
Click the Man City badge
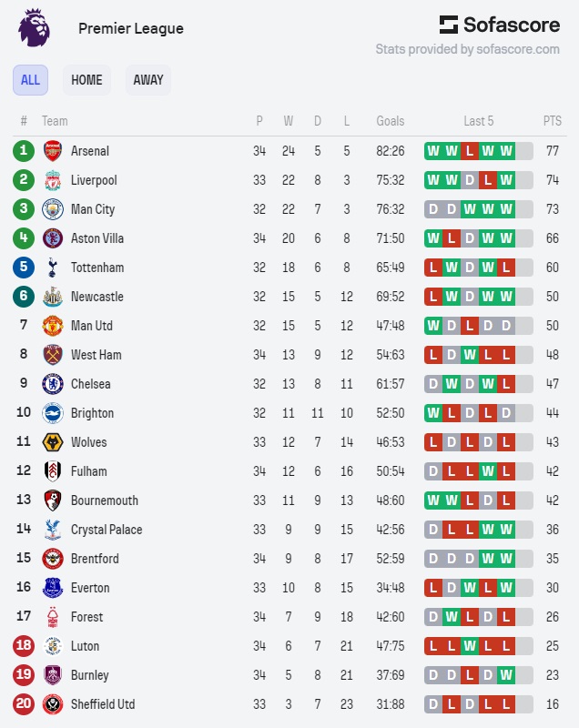(x=53, y=209)
